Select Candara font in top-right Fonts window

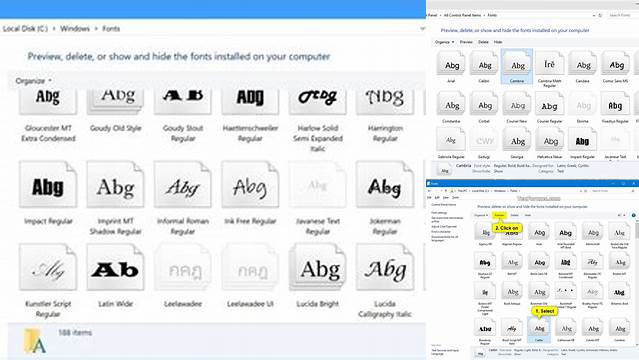pyautogui.click(x=583, y=63)
